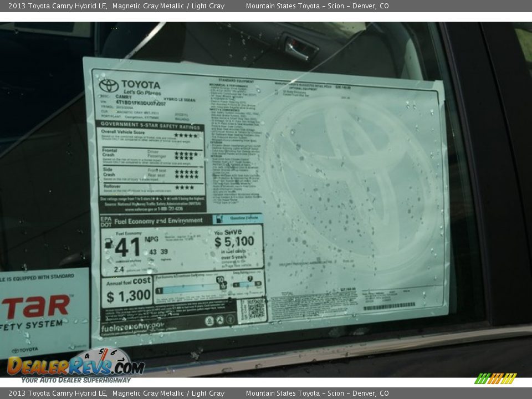
Task: Click the footer 'Denver, CO' dealer caption
Action: pyautogui.click(x=371, y=393)
